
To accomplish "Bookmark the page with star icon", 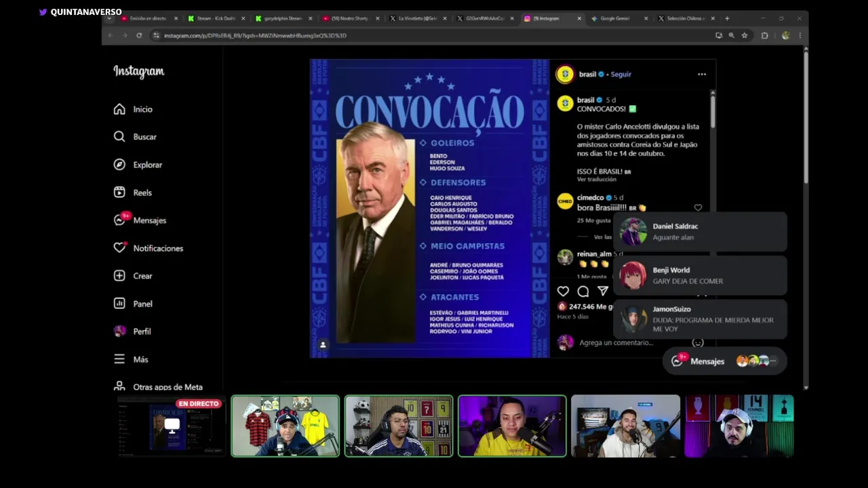I will tap(745, 35).
